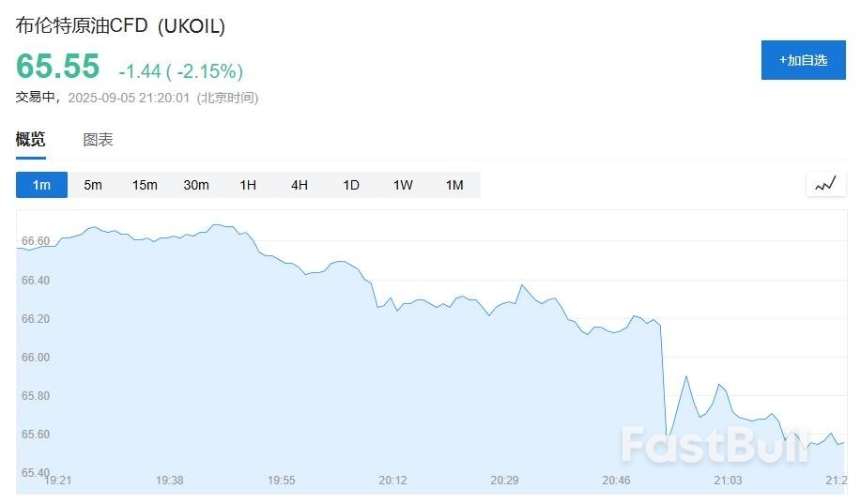
Task: Select the 4H timeframe
Action: click(x=300, y=185)
